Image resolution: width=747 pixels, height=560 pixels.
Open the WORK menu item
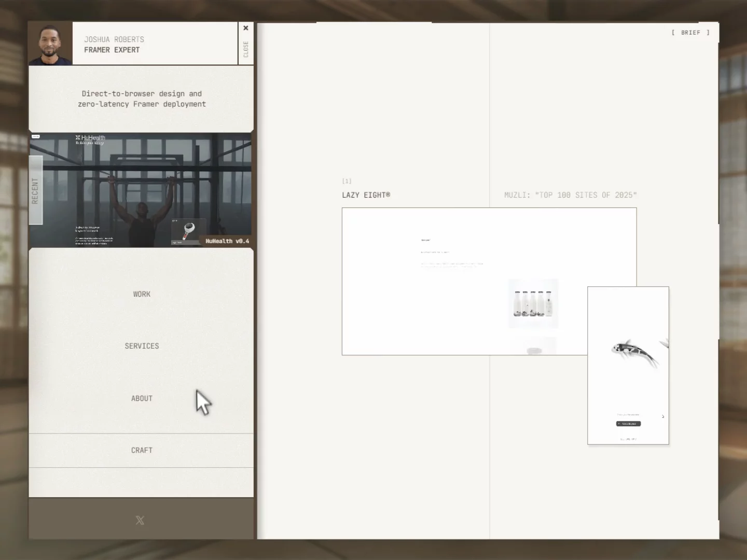(142, 294)
